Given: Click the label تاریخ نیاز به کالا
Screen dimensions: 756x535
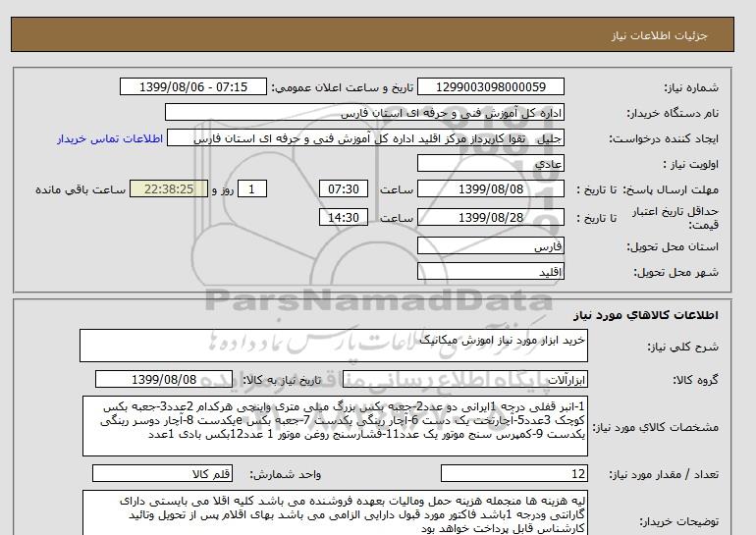Looking at the screenshot, I should [281, 380].
